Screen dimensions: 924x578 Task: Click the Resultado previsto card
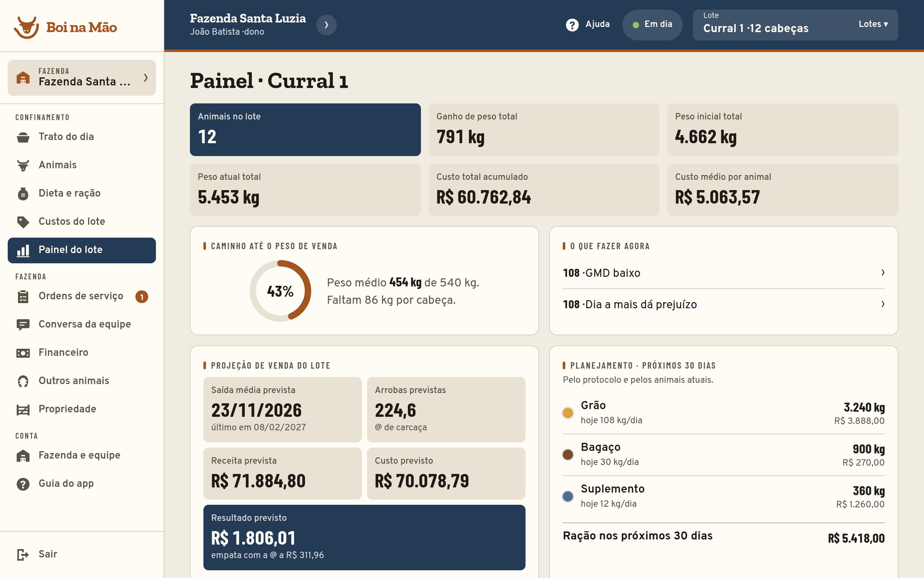point(364,538)
